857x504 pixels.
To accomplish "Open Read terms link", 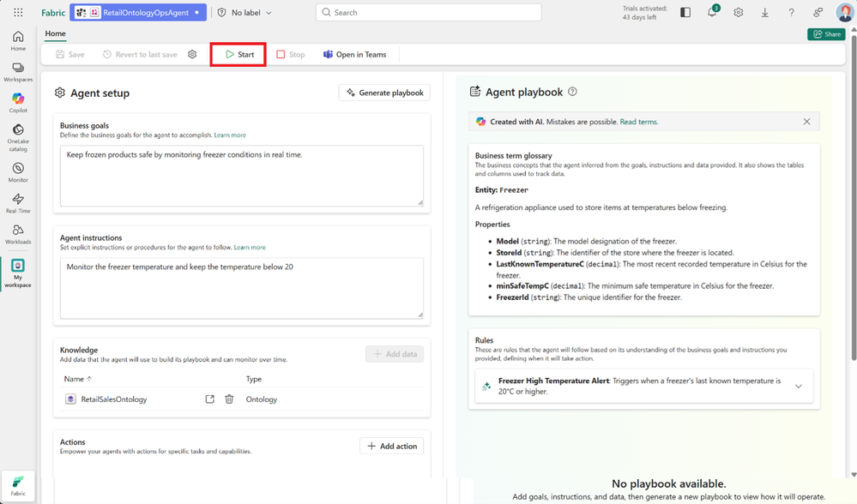I will pos(639,122).
